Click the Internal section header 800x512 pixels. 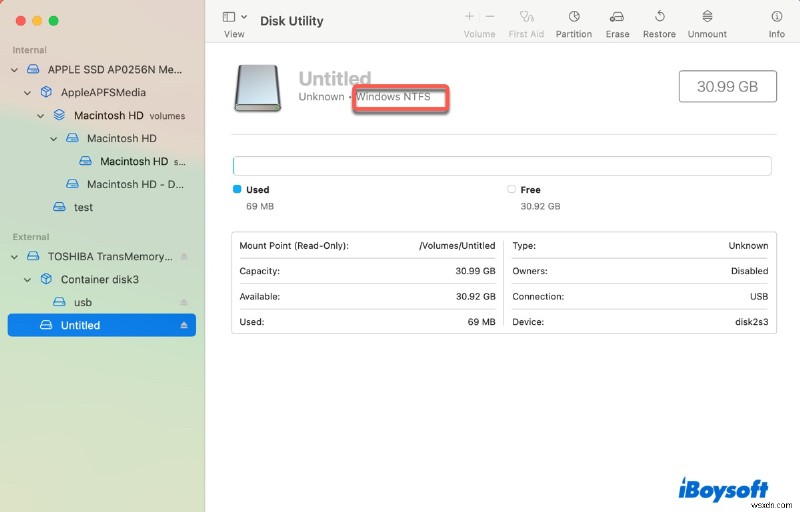click(x=30, y=50)
